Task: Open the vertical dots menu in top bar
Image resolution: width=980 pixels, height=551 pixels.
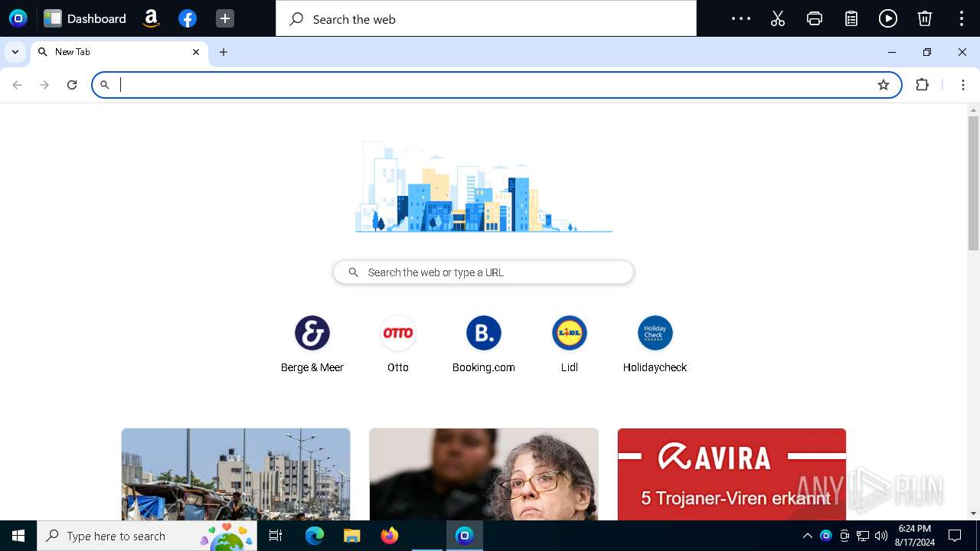Action: point(962,18)
